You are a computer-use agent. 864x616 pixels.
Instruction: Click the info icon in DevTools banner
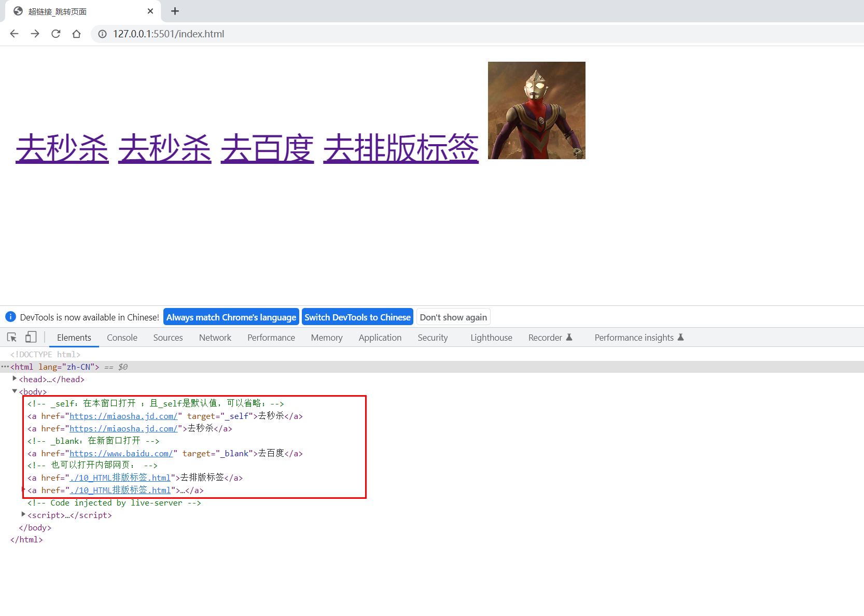coord(10,317)
